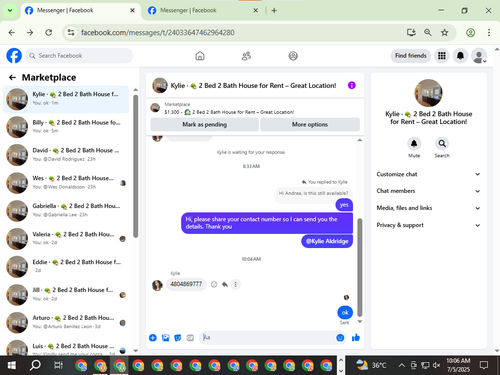Open Chrome profile icon
Viewport: 500px width, 375px height.
pyautogui.click(x=470, y=33)
